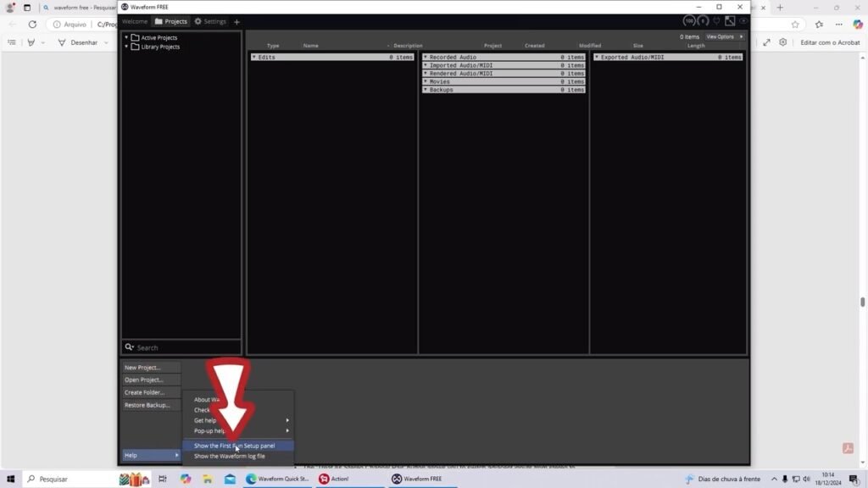The width and height of the screenshot is (868, 488).
Task: Click Editar com o Acrobat in Edge
Action: [x=830, y=42]
